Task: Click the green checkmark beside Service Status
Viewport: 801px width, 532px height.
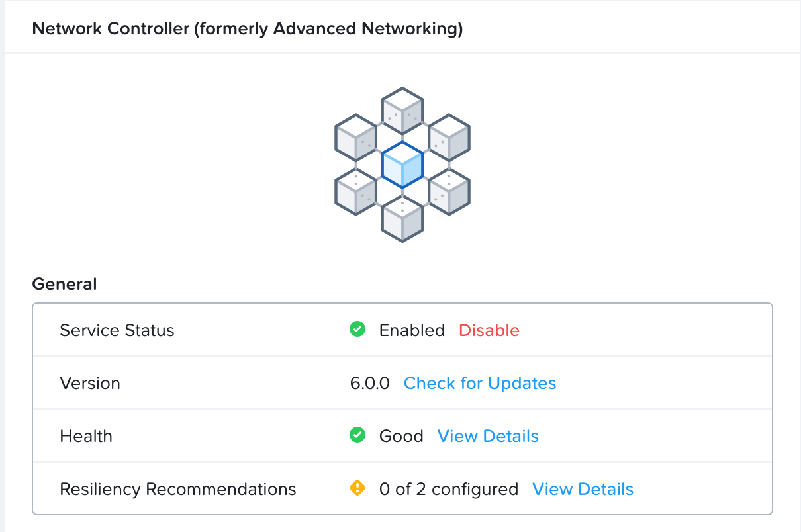Action: (357, 329)
